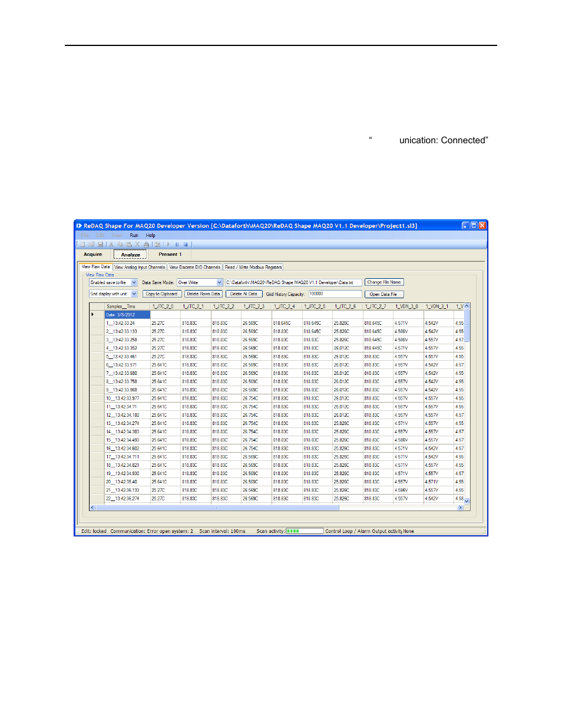The width and height of the screenshot is (562, 728).
Task: Open the View menu
Action: click(x=117, y=235)
